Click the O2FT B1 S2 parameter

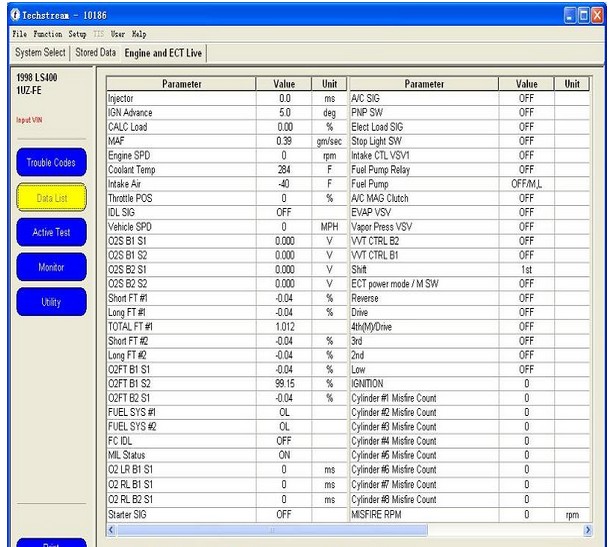(129, 384)
